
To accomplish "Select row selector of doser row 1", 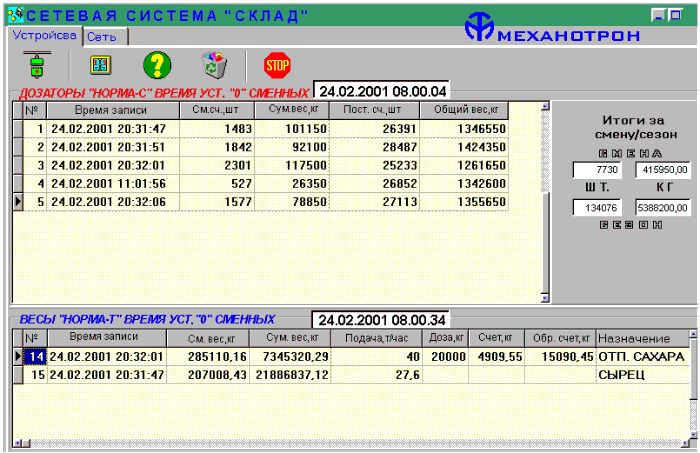I will tap(17, 129).
